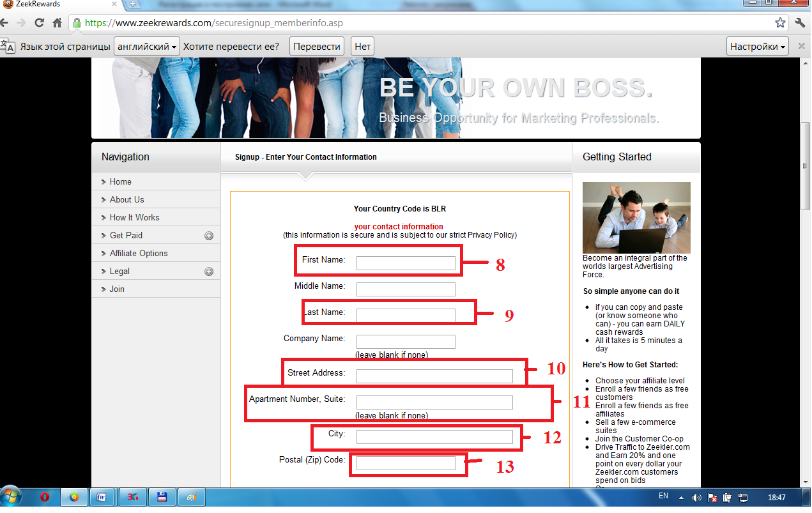
Task: Reload the page with refresh icon
Action: tap(40, 23)
